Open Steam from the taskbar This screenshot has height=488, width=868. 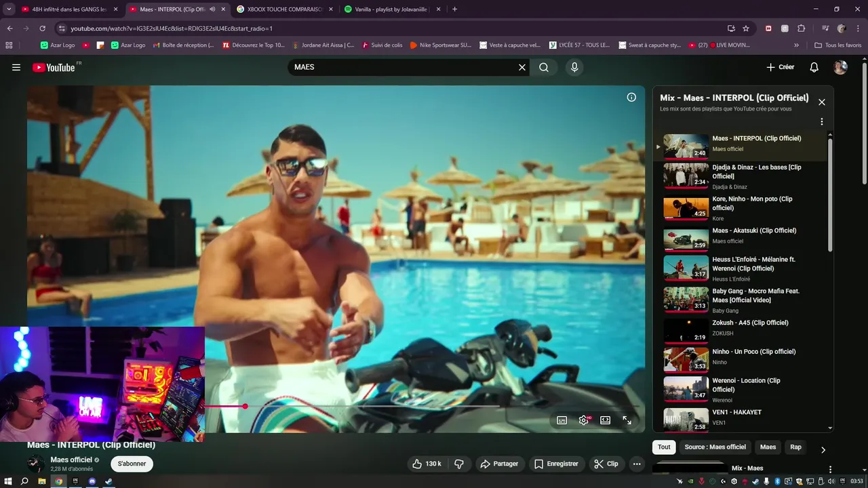[x=108, y=481]
